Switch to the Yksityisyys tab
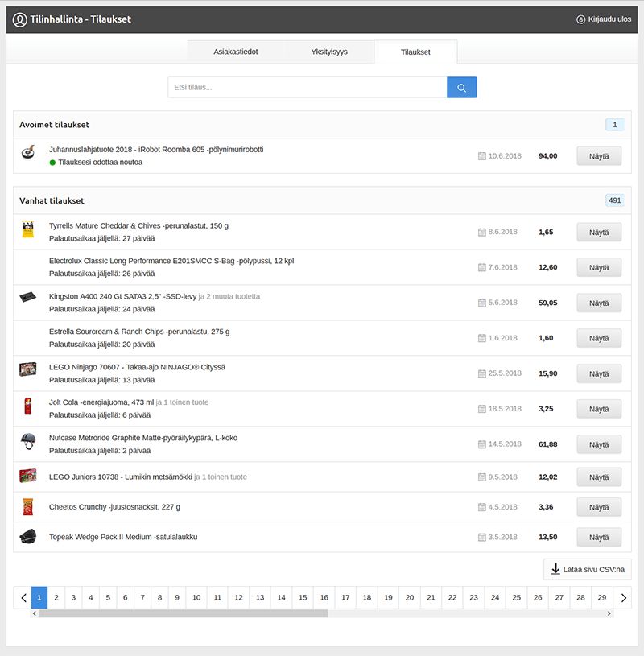Viewport: 644px width, 656px height. 329,52
